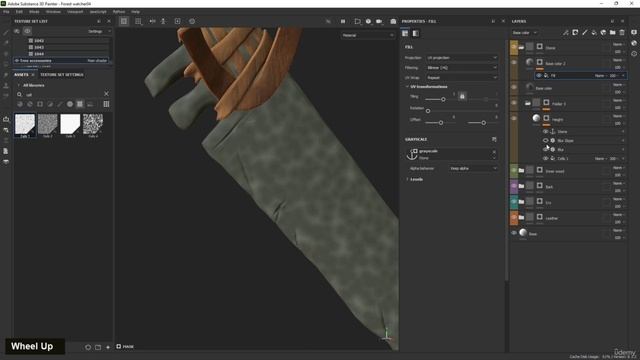Hide the Stone folder layer
The width and height of the screenshot is (640, 360).
pyautogui.click(x=514, y=47)
